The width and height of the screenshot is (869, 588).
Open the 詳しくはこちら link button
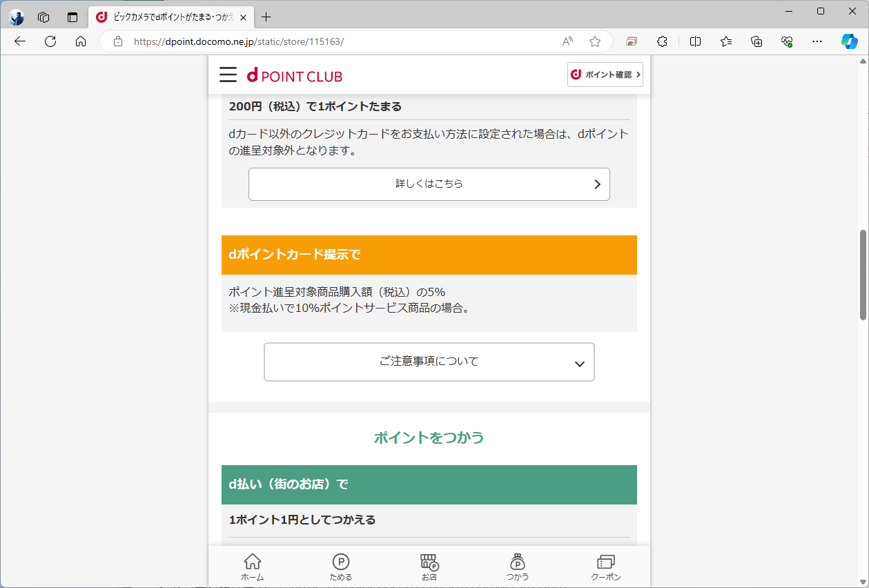[429, 184]
